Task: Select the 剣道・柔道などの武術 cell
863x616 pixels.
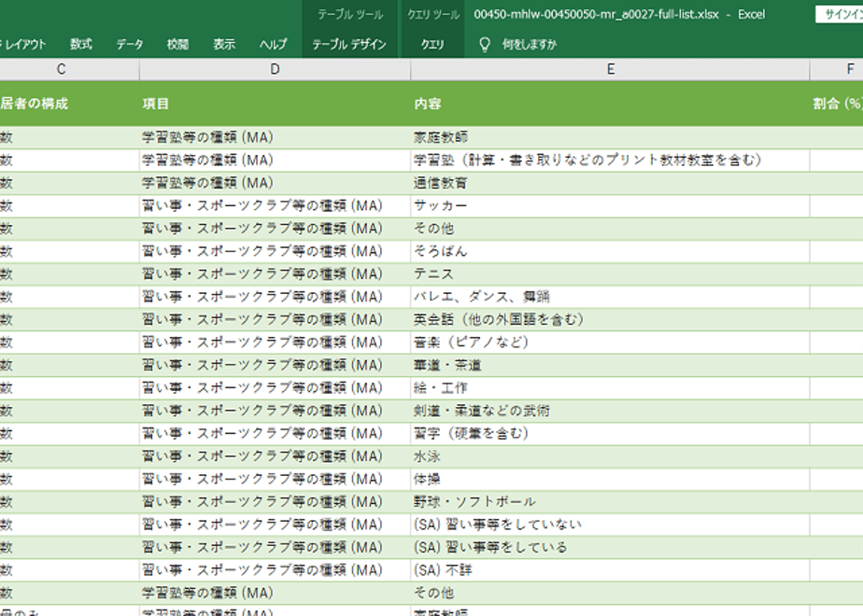Action: click(x=610, y=411)
